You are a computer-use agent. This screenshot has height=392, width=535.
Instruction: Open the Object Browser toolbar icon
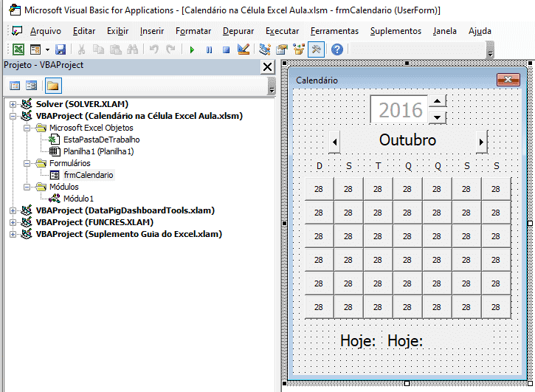pos(299,49)
